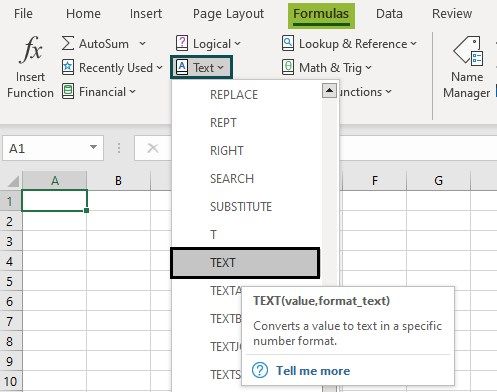
Task: Click the formula bar options dots
Action: [119, 148]
